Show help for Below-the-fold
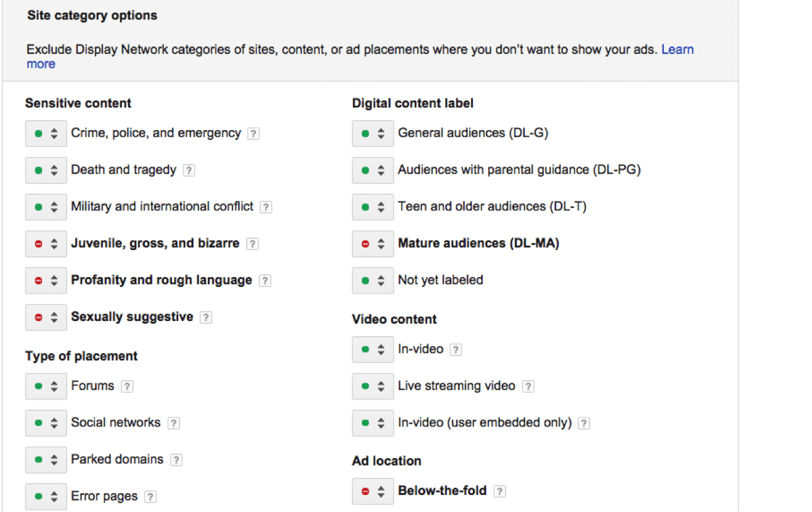Viewport: 812px width, 512px height. pyautogui.click(x=499, y=492)
